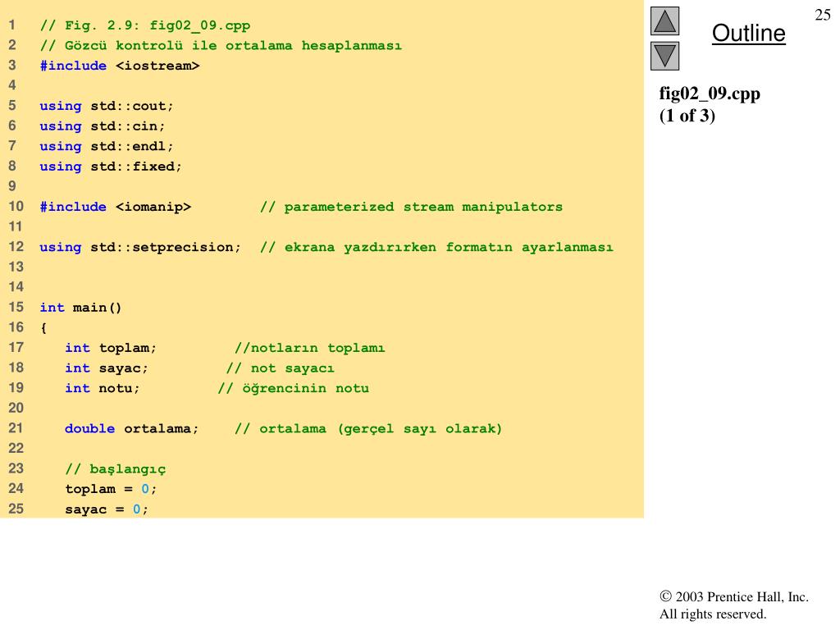Click the down arrow navigation button
Image resolution: width=840 pixels, height=630 pixels.
[664, 56]
